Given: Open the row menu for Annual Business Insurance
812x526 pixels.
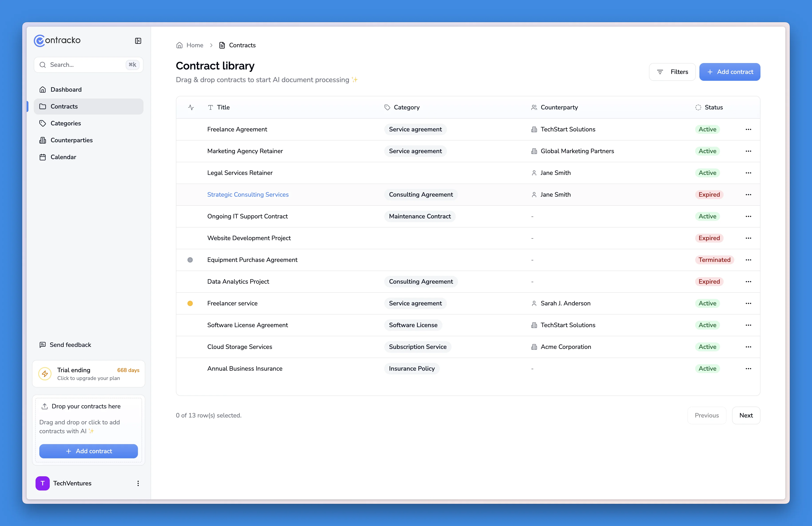Looking at the screenshot, I should tap(748, 368).
